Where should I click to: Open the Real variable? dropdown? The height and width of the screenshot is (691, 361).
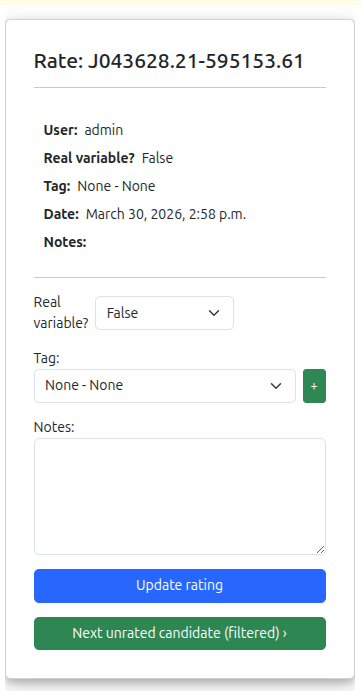coord(164,313)
